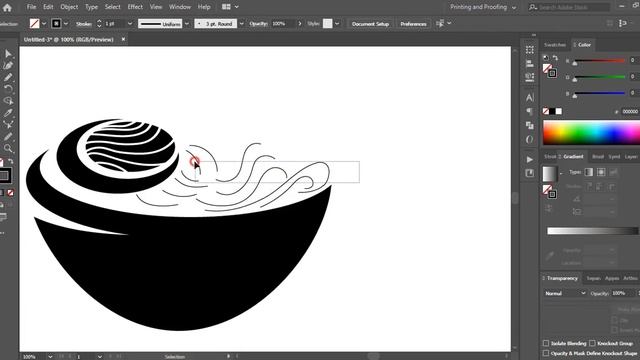Click swap fill and stroke arrow in toolbar

pyautogui.click(x=11, y=162)
